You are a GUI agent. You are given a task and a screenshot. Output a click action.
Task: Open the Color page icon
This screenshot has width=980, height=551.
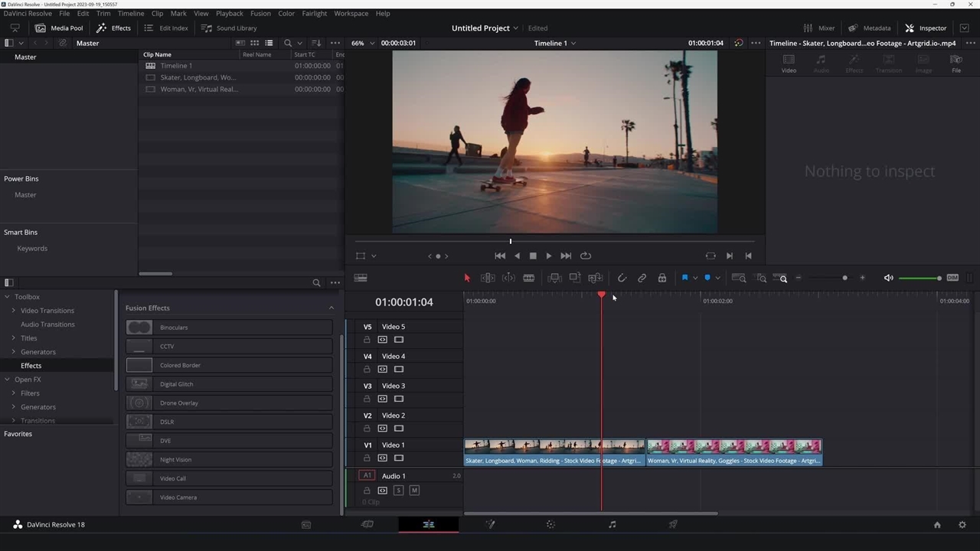[550, 524]
